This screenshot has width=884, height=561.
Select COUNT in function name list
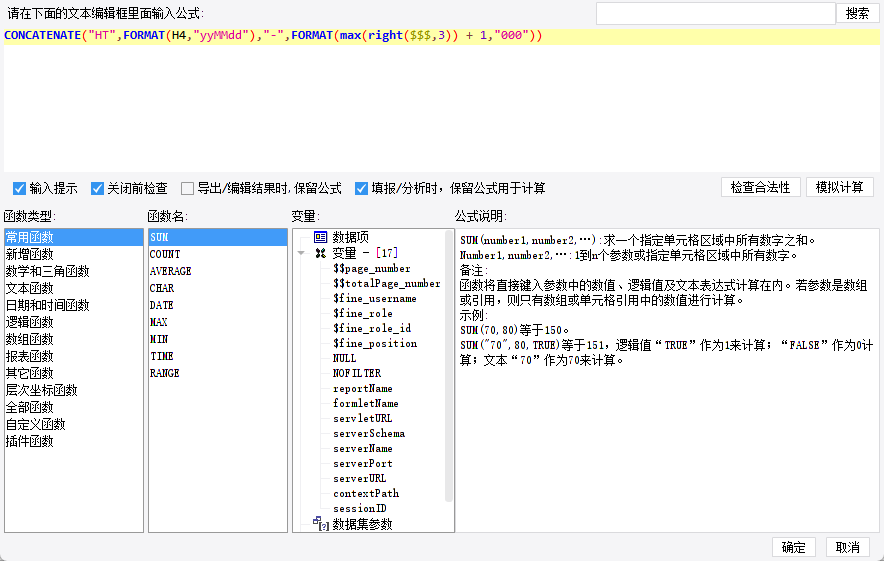pos(218,254)
